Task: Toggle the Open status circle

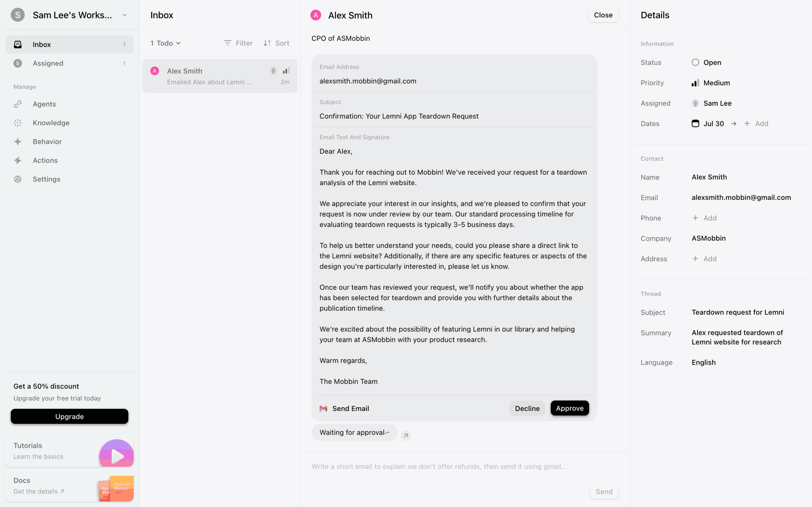Action: [695, 62]
